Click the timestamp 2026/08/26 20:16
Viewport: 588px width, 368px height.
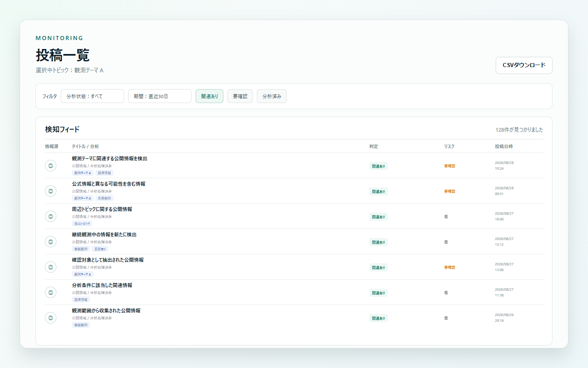point(504,318)
